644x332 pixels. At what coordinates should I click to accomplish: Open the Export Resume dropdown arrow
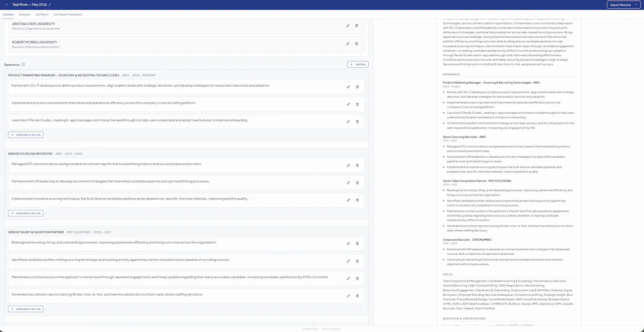click(x=636, y=5)
